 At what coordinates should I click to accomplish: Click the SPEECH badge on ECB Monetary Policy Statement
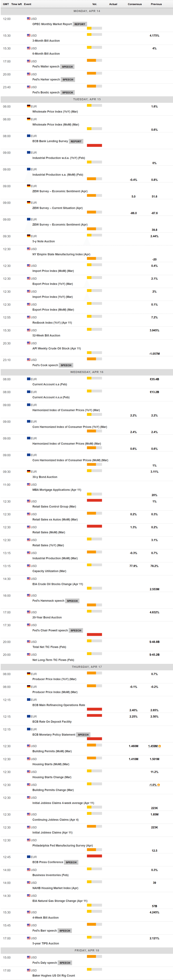83,735
